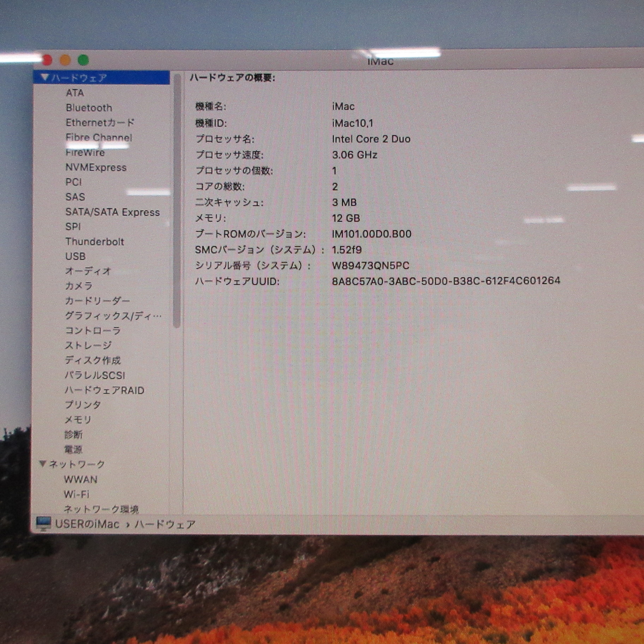
Task: Click the 3 MB cache value
Action: pos(345,203)
